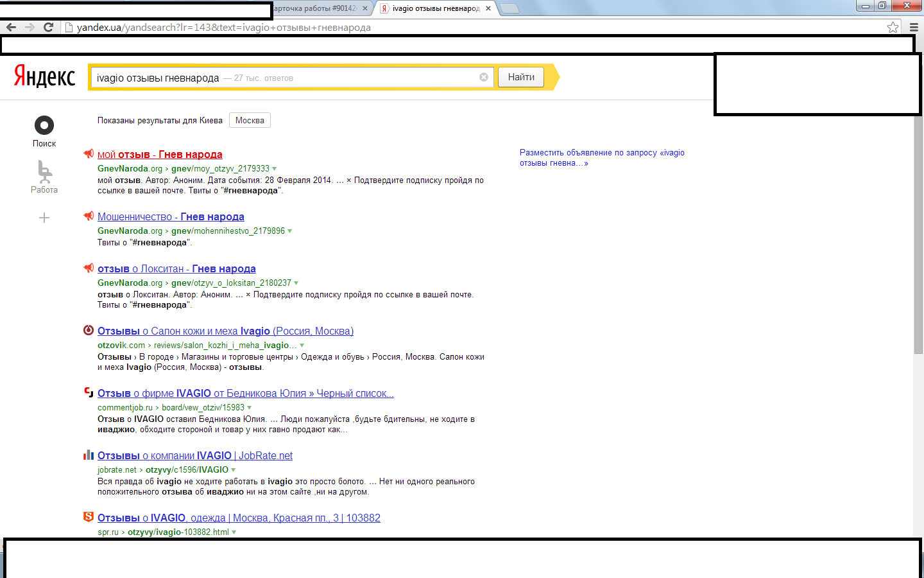Select text 'Показаны результаты для Киева'
The height and width of the screenshot is (578, 924).
[160, 120]
